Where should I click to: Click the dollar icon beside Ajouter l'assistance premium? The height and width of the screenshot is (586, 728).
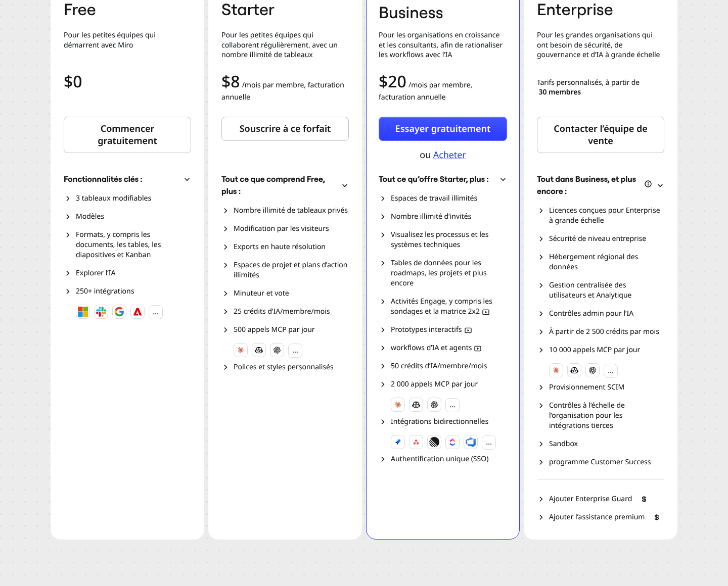coord(657,517)
